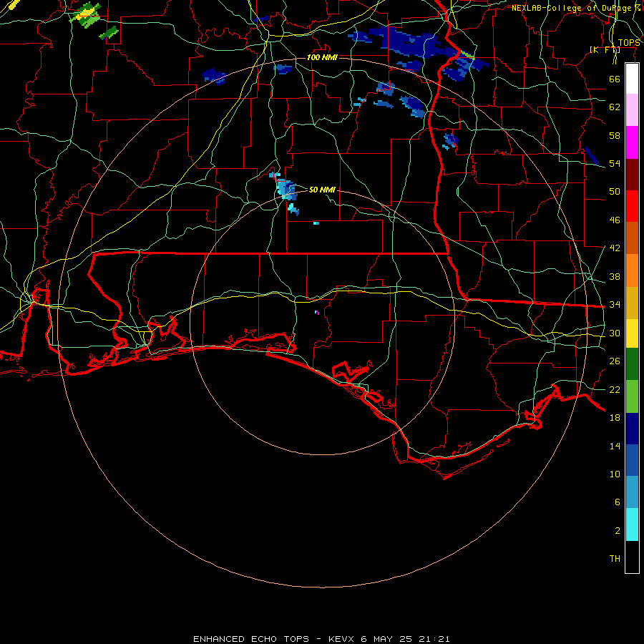Click the "62" legend value

pyautogui.click(x=615, y=107)
